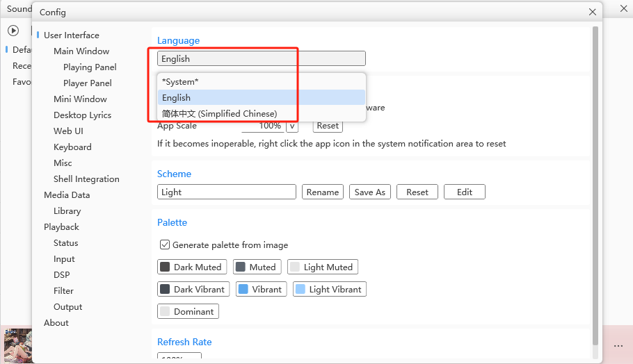Open the Language combo box
This screenshot has width=633, height=364.
261,59
